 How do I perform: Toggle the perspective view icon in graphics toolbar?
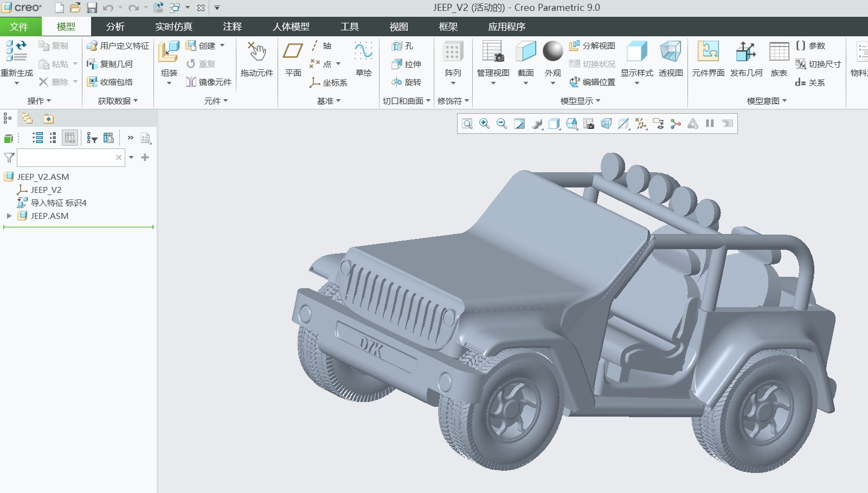tap(606, 124)
